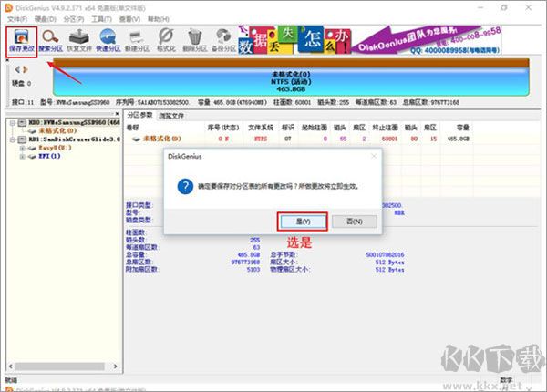Click drive icon beside 未格式化(0) in tree
Screen dimensions: 547x392
[32, 130]
